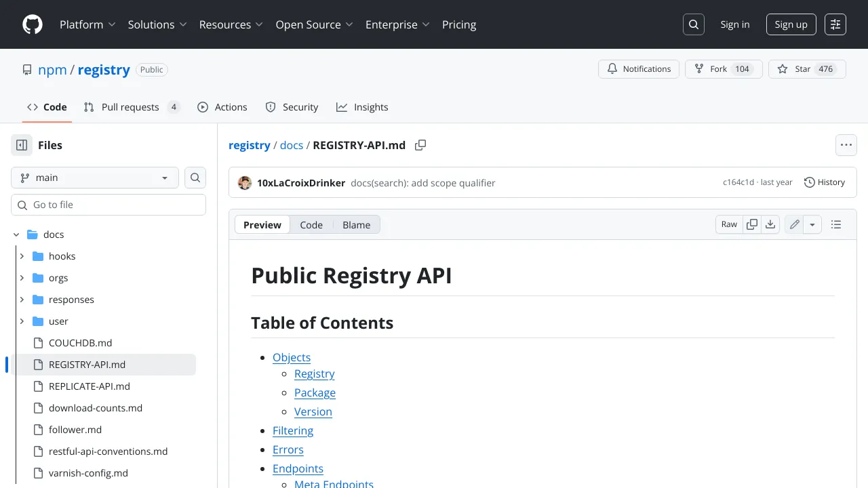The height and width of the screenshot is (488, 868).
Task: Download the raw file
Action: coord(770,224)
